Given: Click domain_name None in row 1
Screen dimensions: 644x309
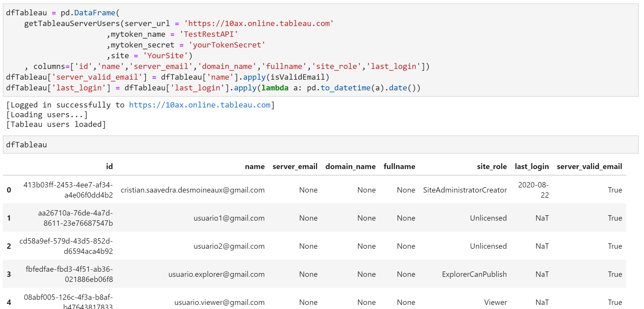Looking at the screenshot, I should (x=366, y=218).
